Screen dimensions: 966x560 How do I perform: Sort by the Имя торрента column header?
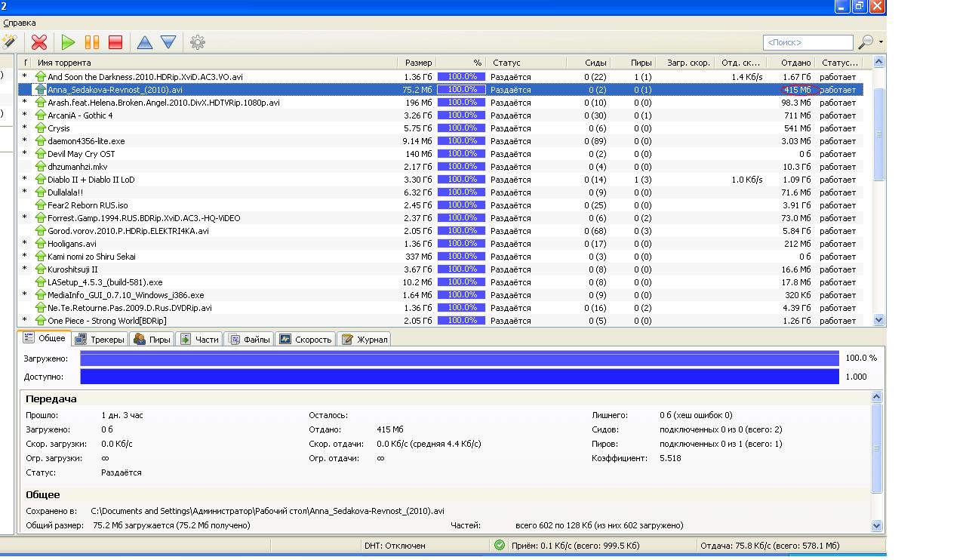64,63
